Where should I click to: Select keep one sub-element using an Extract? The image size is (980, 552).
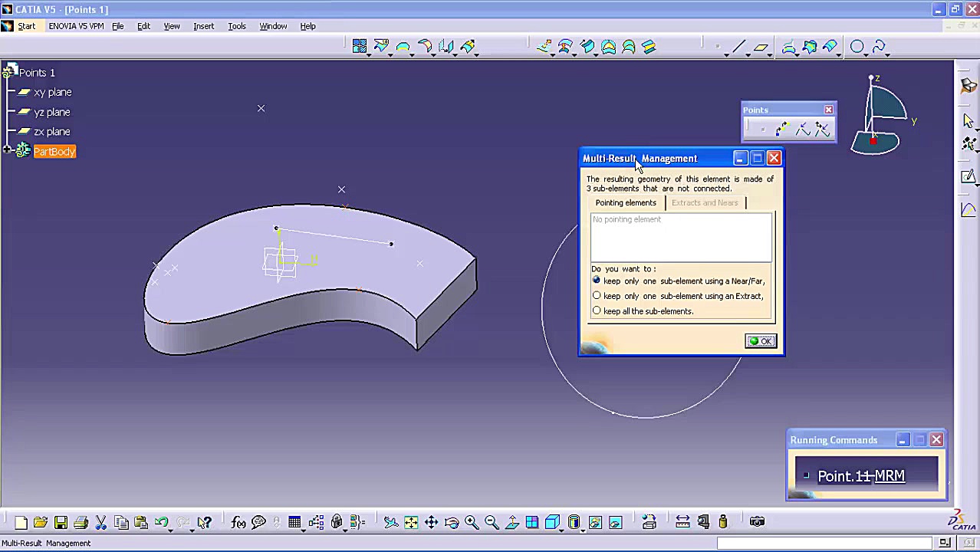[597, 296]
